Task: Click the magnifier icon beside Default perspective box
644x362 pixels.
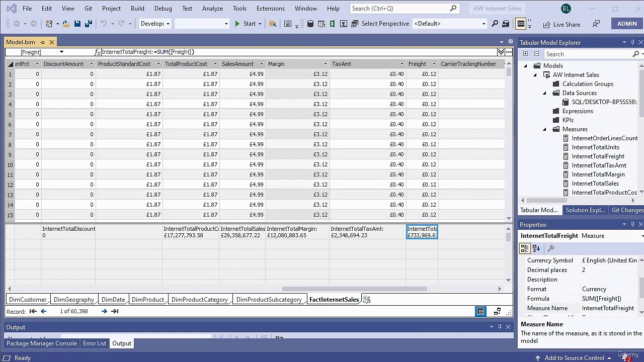Action: pyautogui.click(x=495, y=24)
